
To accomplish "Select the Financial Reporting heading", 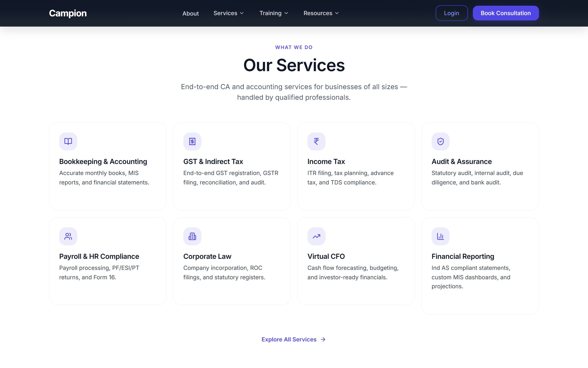I will pos(463,257).
